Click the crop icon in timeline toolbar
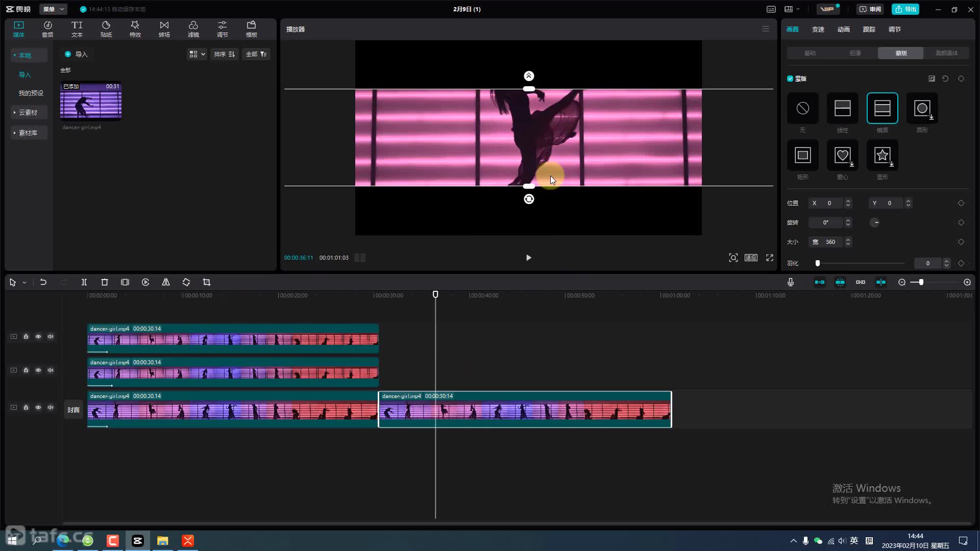This screenshot has height=551, width=980. tap(207, 282)
